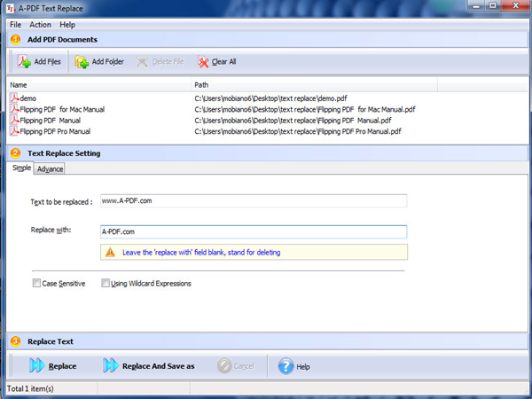Click the 'Flipping PDF Pro Manual.pdf' path
This screenshot has height=399, width=532.
(x=298, y=131)
